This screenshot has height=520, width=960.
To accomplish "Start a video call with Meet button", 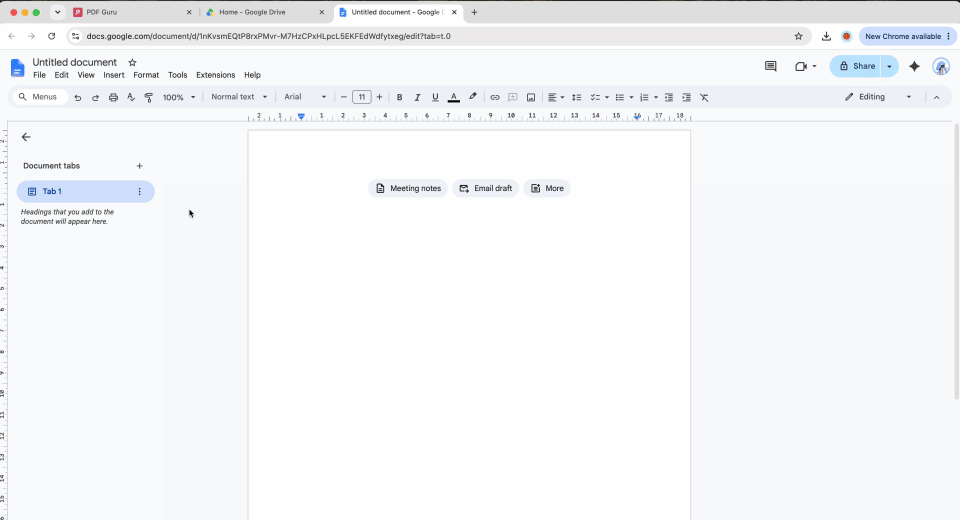I will coord(801,66).
